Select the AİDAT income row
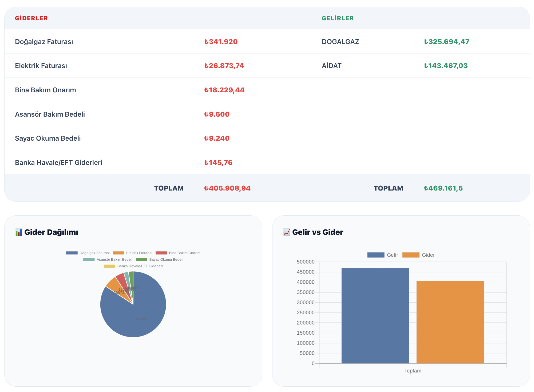Screen dimensions: 534x392 click(x=426, y=66)
